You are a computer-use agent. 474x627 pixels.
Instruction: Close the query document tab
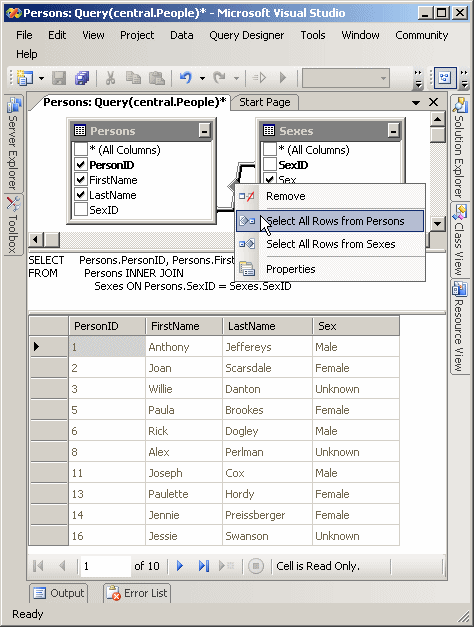pos(433,102)
